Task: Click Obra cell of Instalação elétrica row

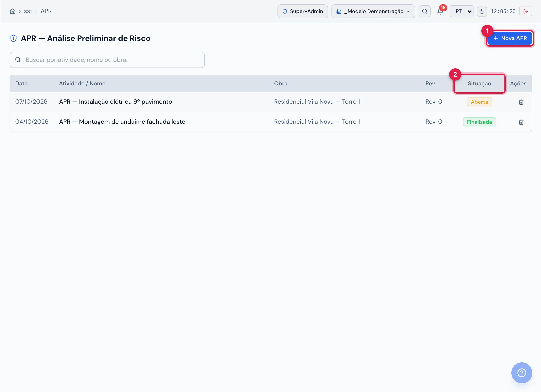Action: point(317,102)
